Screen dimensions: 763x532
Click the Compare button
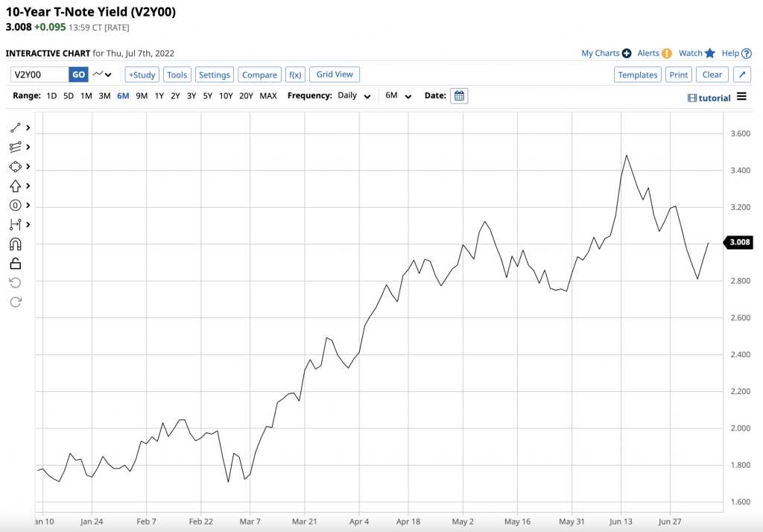click(259, 75)
